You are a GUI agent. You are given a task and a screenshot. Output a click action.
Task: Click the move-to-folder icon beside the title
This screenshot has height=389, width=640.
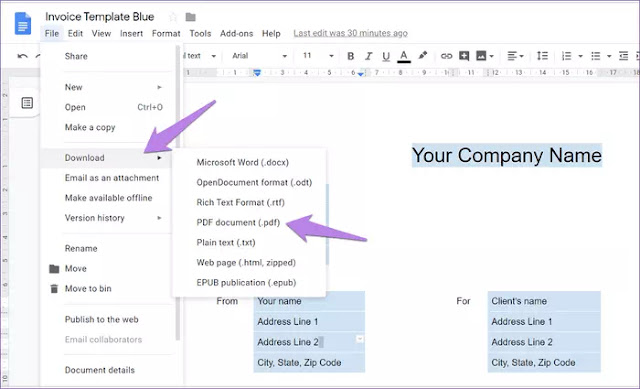[x=191, y=17]
